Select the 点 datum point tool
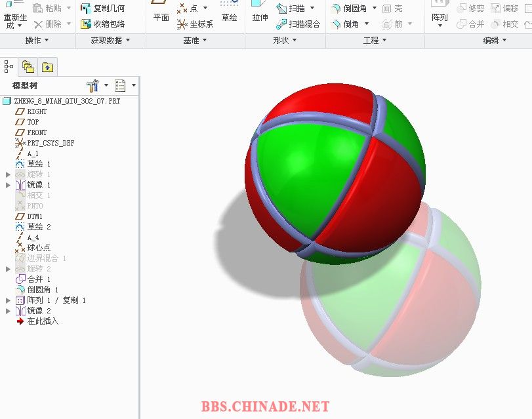Screen dimensions: 532x419 pos(188,8)
